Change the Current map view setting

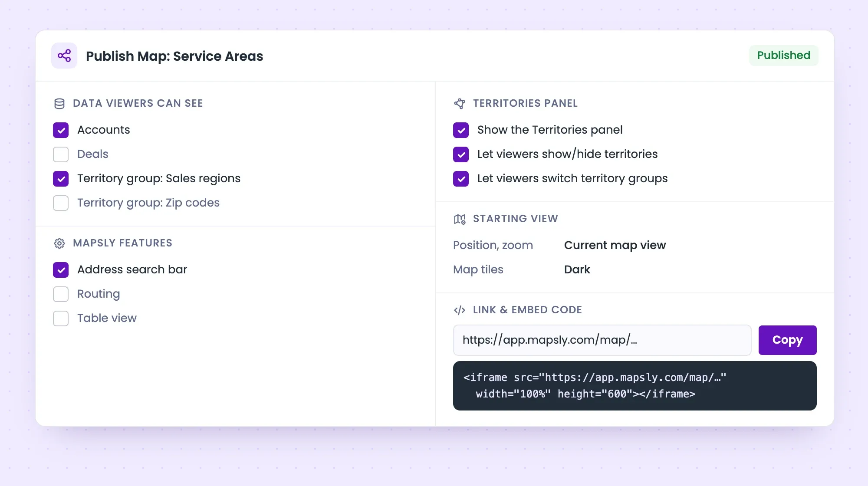pos(615,245)
